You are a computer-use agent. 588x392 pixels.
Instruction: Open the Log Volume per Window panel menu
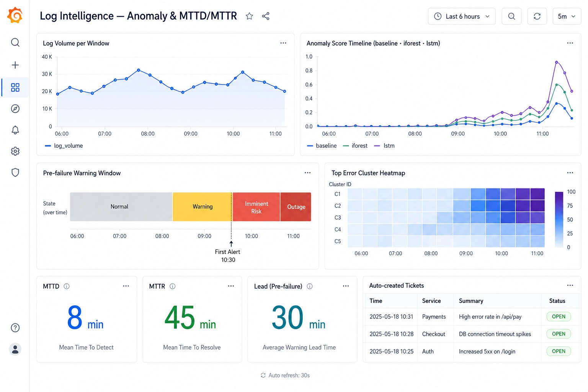click(x=283, y=43)
